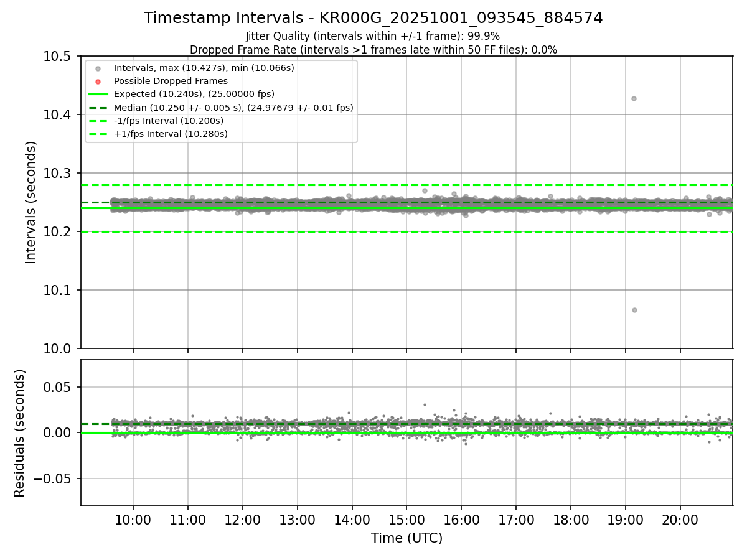Click the plot title 'Timestamp Intervals - KR000G_20251001_093545_884574'

click(x=374, y=18)
